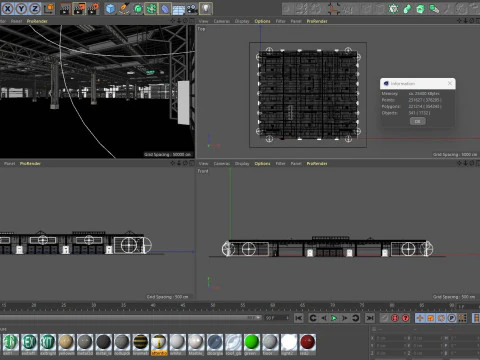Step to previous key button
Viewport: 480px width, 360px height.
click(x=313, y=318)
